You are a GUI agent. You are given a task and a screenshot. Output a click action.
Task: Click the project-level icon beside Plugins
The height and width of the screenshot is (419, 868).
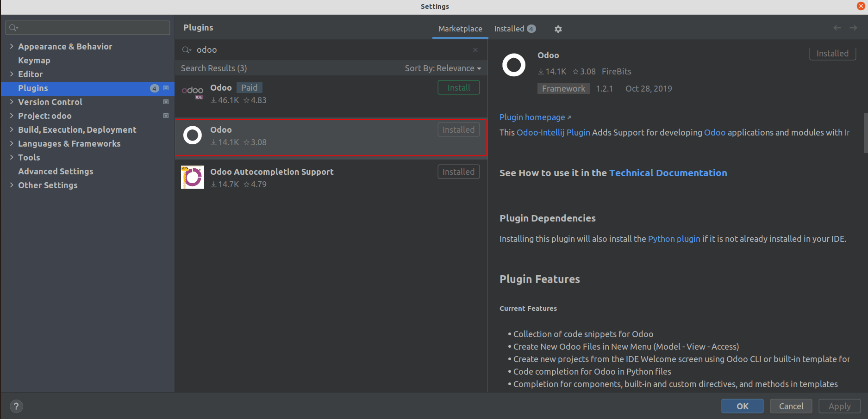(166, 88)
